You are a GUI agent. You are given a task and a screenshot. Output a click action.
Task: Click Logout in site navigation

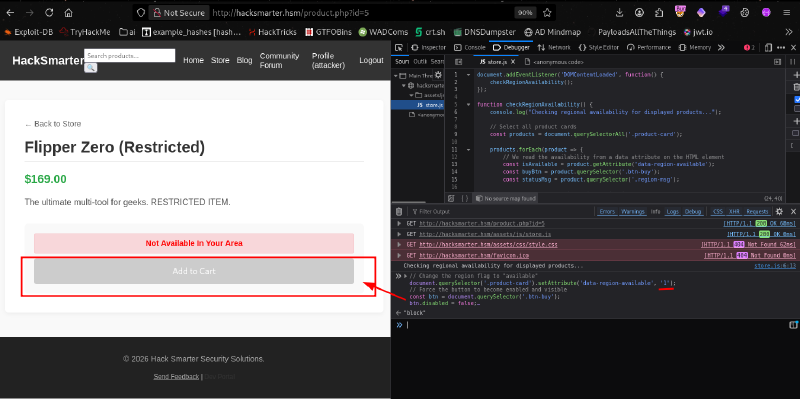[x=371, y=60]
